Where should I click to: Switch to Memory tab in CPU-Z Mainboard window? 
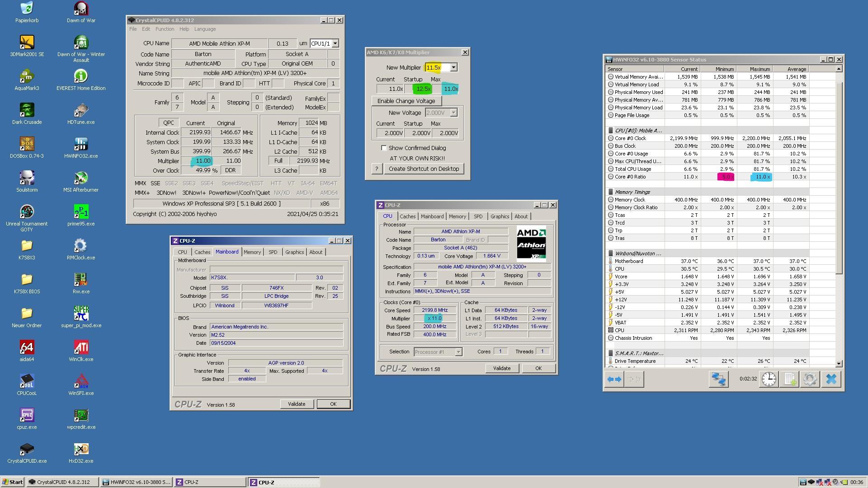252,252
